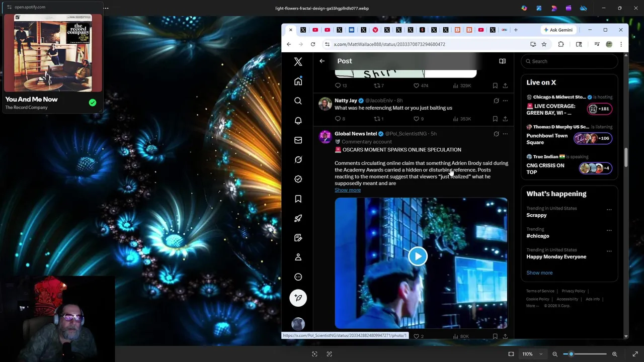The width and height of the screenshot is (644, 362).
Task: Open Natty Jay profile avatar
Action: click(325, 104)
